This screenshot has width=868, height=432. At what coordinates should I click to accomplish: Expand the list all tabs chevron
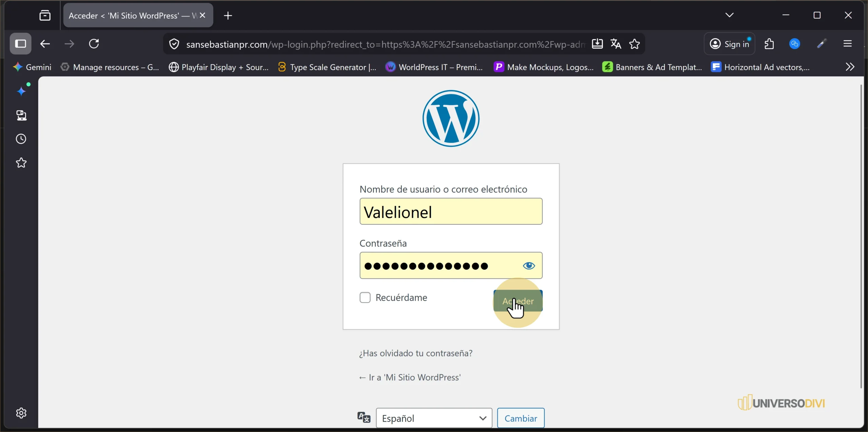pos(730,15)
